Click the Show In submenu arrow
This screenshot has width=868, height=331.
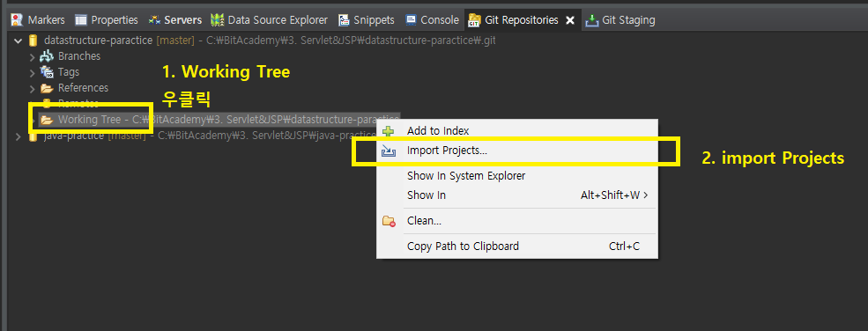click(x=646, y=195)
